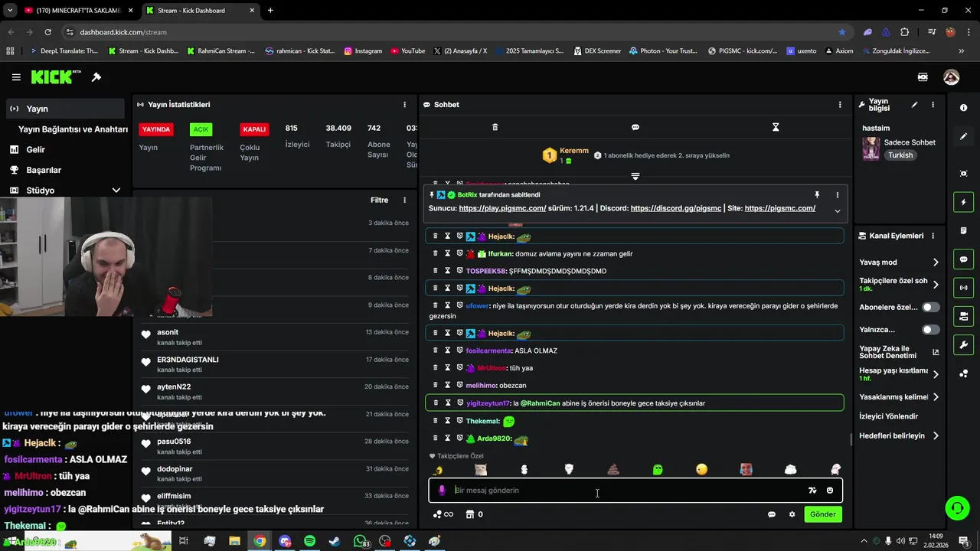Open Spotify from the taskbar
This screenshot has width=980, height=551.
(x=309, y=541)
